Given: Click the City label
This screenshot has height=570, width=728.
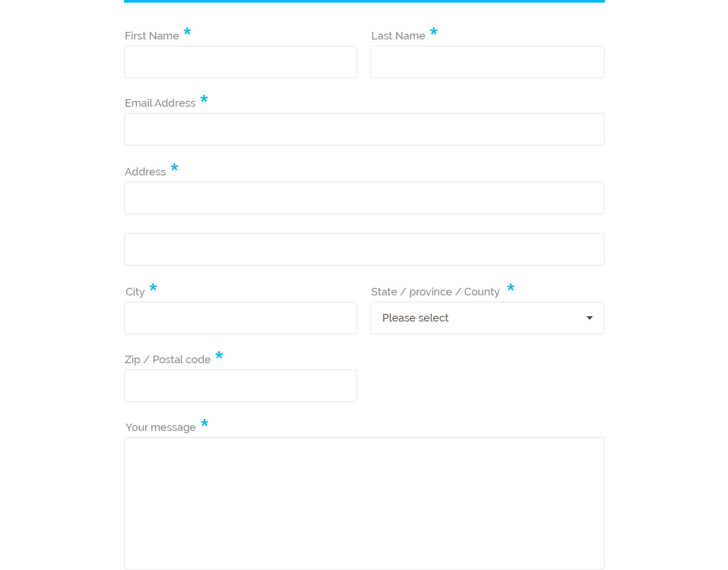Looking at the screenshot, I should click(135, 292).
